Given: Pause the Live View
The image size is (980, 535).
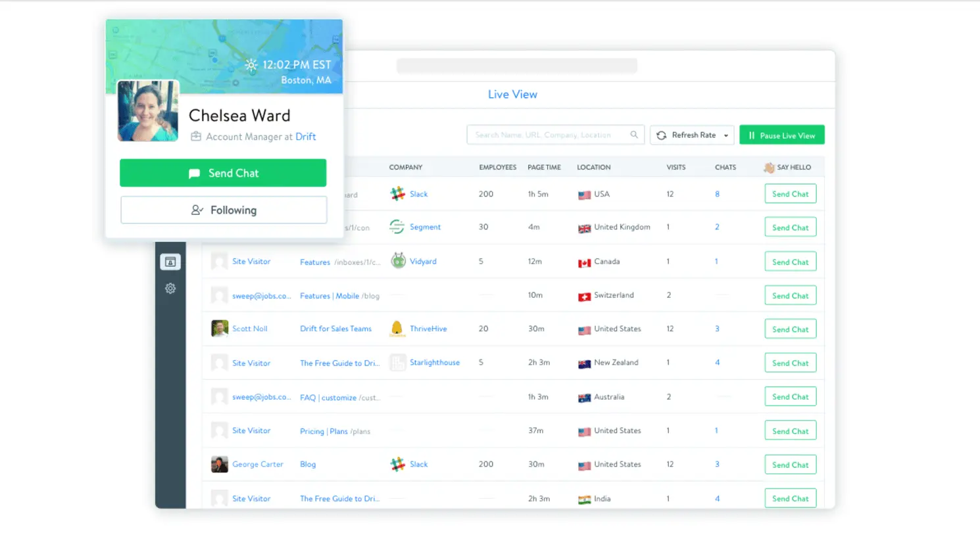Looking at the screenshot, I should click(x=781, y=135).
